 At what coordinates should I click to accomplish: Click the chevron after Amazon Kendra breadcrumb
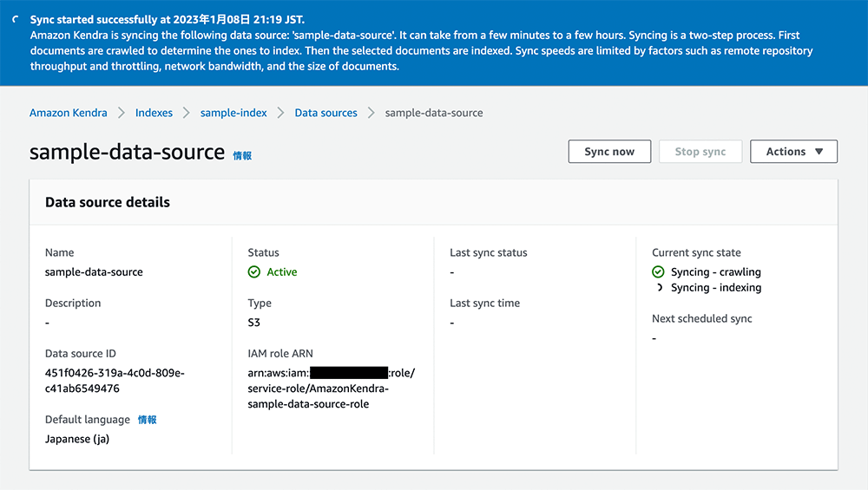tap(122, 113)
